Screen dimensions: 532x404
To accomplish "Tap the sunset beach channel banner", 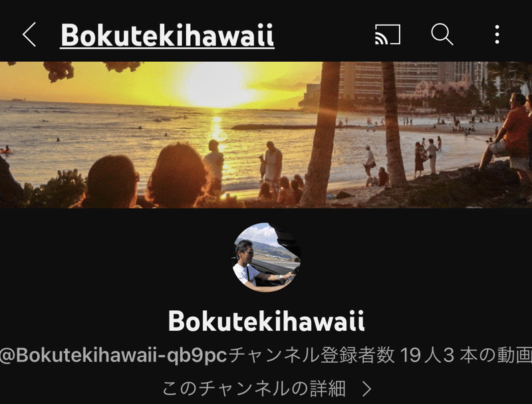I will [x=266, y=135].
